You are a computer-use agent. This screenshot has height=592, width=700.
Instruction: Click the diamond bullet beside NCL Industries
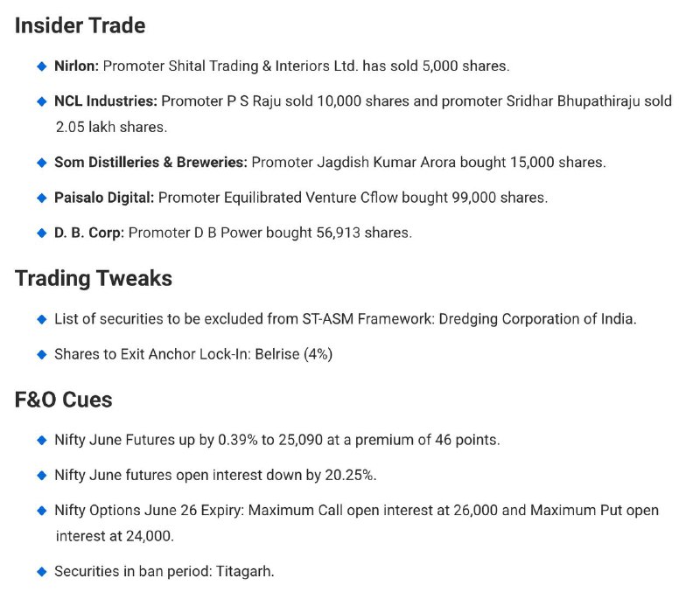coord(41,101)
